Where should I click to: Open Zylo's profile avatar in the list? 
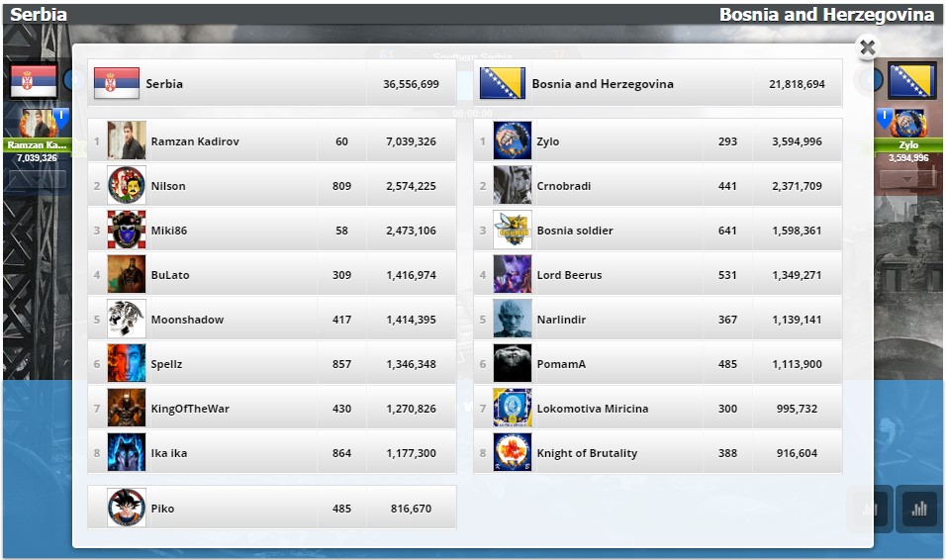(513, 140)
